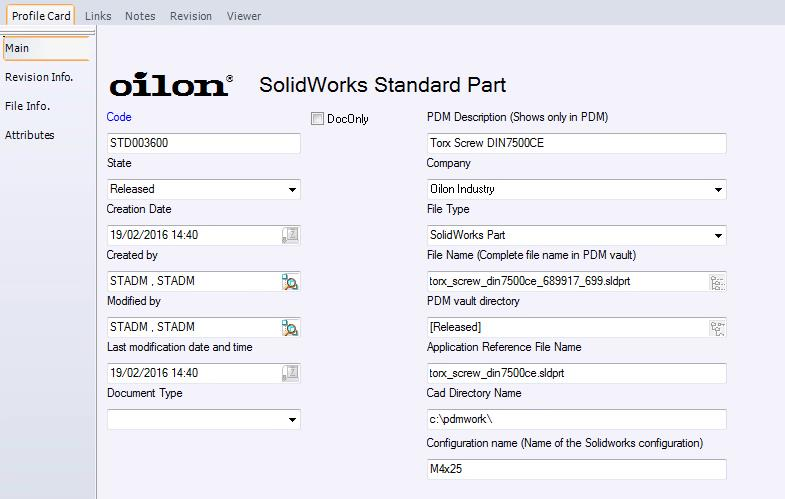Select Revision Info. in the side panel
The width and height of the screenshot is (785, 499).
coord(39,77)
